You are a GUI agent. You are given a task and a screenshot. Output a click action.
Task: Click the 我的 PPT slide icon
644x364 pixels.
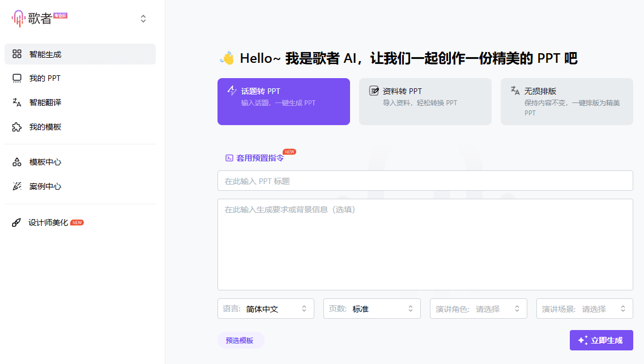(x=17, y=78)
